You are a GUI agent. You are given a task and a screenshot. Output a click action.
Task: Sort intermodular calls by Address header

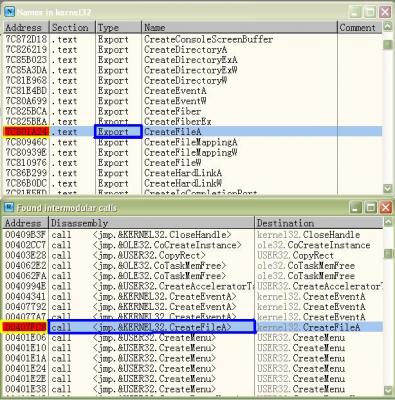click(x=26, y=223)
